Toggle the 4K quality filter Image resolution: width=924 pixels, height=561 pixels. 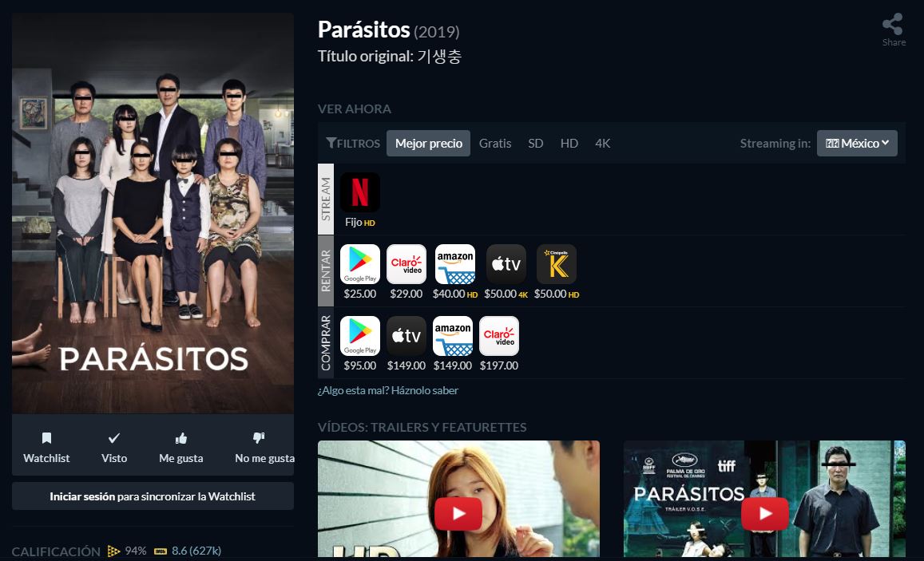pos(603,143)
